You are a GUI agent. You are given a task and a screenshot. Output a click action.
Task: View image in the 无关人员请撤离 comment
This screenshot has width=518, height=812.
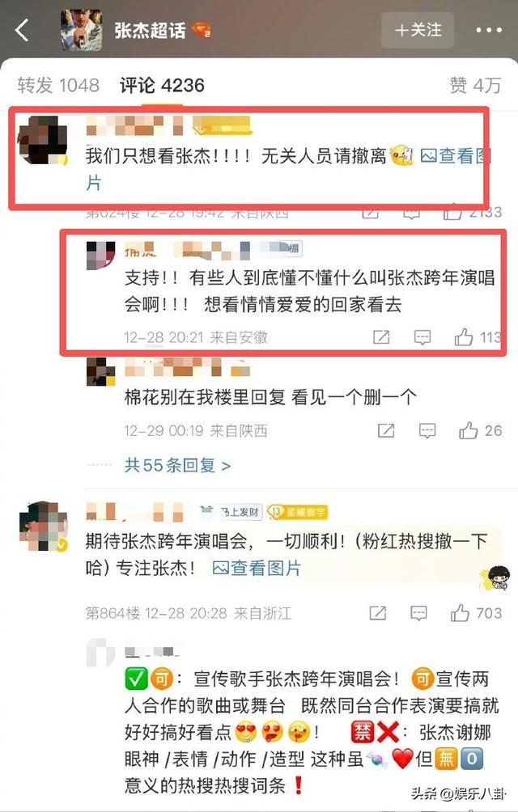pos(455,156)
